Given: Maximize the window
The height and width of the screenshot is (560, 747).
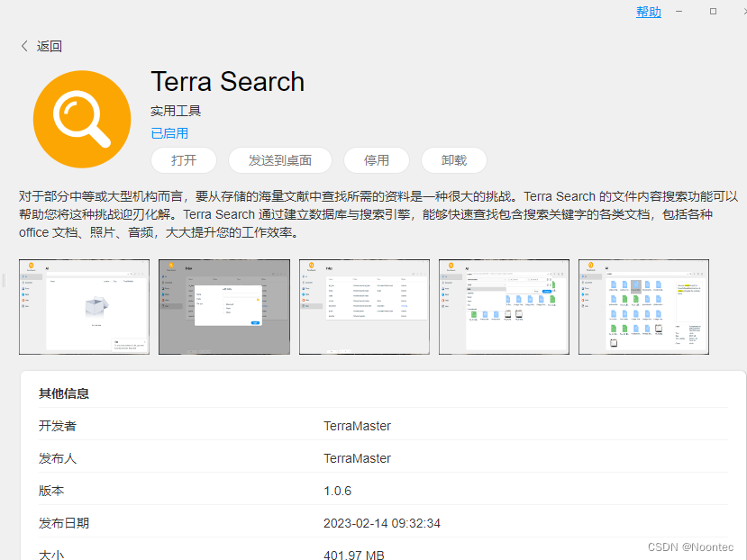Looking at the screenshot, I should 713,12.
